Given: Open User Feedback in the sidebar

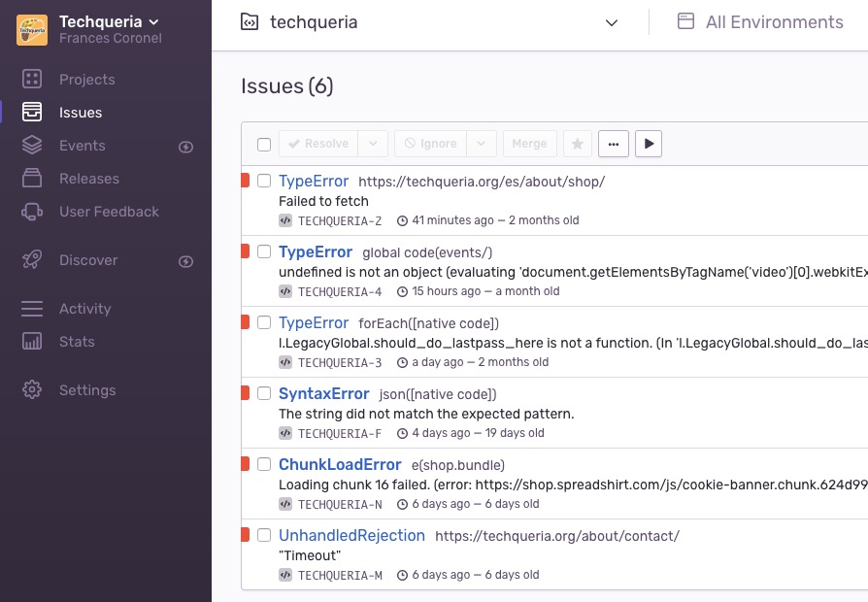Looking at the screenshot, I should click(x=109, y=212).
